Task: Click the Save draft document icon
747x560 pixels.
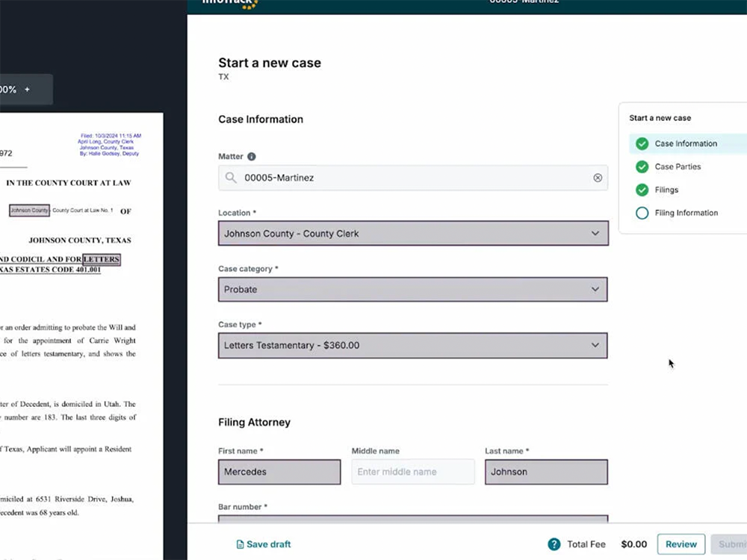Action: click(x=240, y=544)
